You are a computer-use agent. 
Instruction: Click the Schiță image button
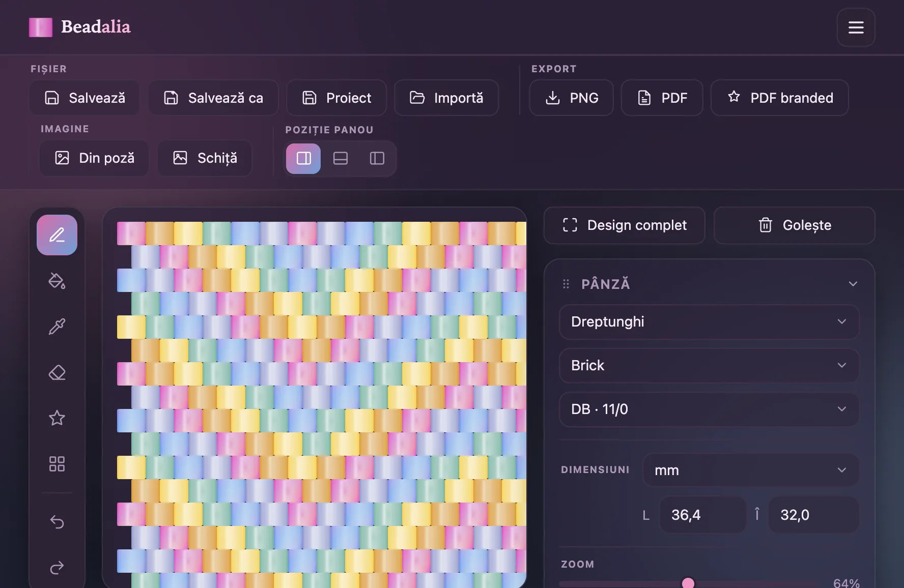pos(205,158)
